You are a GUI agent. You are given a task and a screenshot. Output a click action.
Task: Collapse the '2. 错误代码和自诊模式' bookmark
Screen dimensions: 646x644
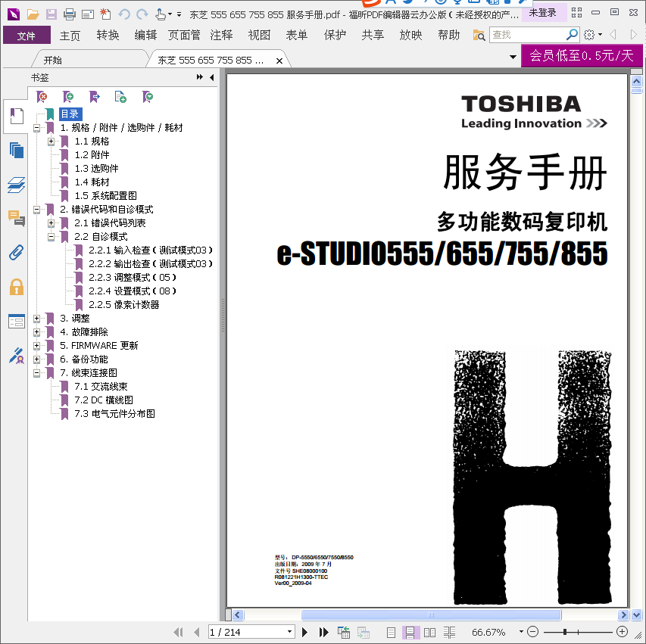pos(36,210)
